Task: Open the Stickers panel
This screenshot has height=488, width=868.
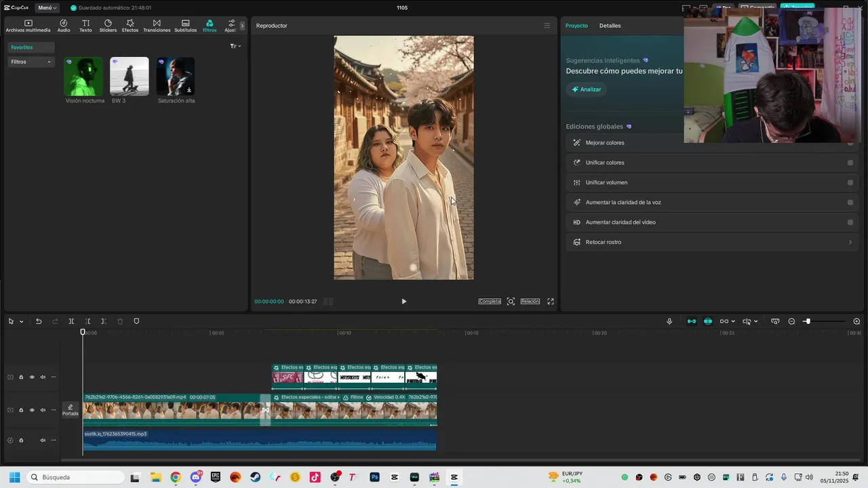Action: pos(108,26)
